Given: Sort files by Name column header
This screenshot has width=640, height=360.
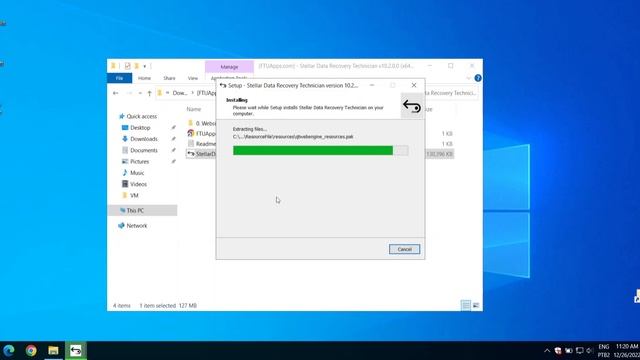Looking at the screenshot, I should tap(194, 109).
